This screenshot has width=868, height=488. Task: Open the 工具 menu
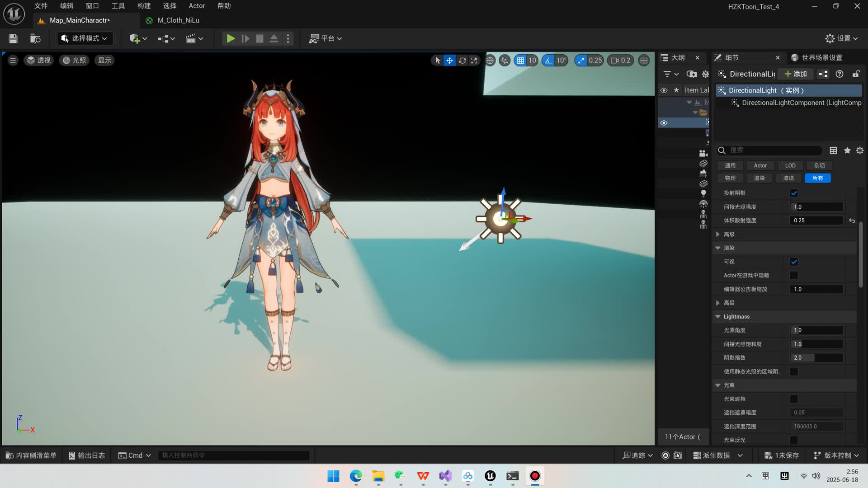(x=118, y=6)
